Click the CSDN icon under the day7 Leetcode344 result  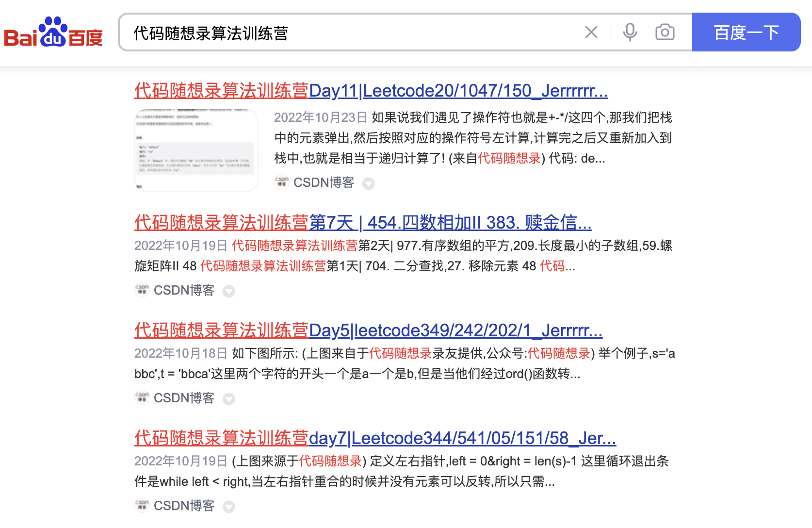coord(142,505)
